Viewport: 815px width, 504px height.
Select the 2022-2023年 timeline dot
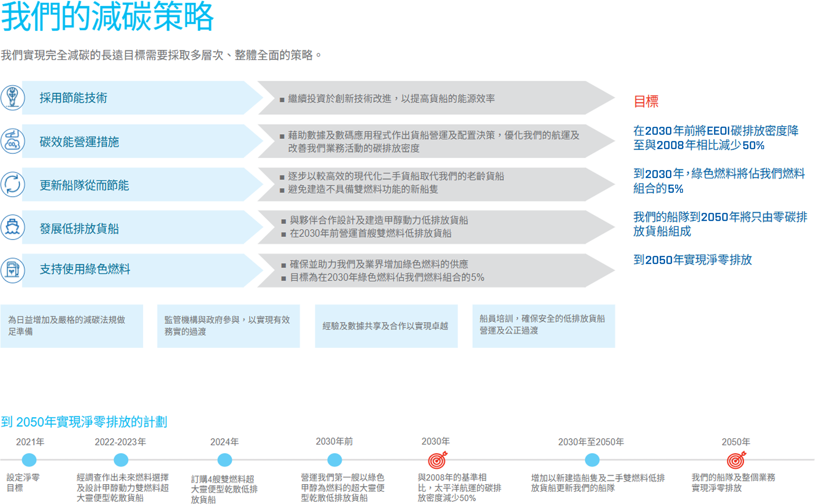121,460
